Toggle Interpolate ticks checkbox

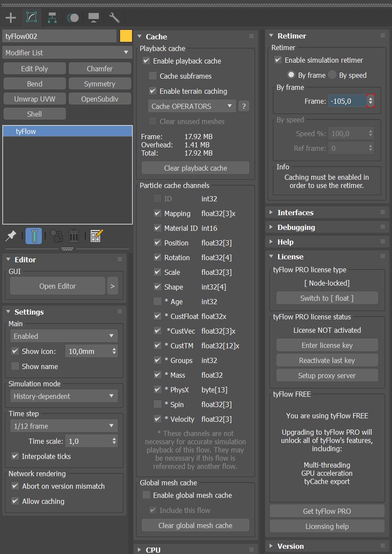coord(15,456)
